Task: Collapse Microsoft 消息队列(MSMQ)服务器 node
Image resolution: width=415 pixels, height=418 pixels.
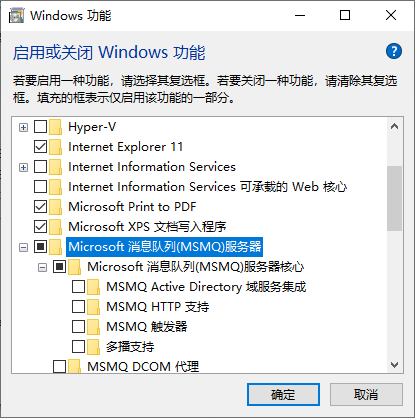Action: (x=23, y=247)
